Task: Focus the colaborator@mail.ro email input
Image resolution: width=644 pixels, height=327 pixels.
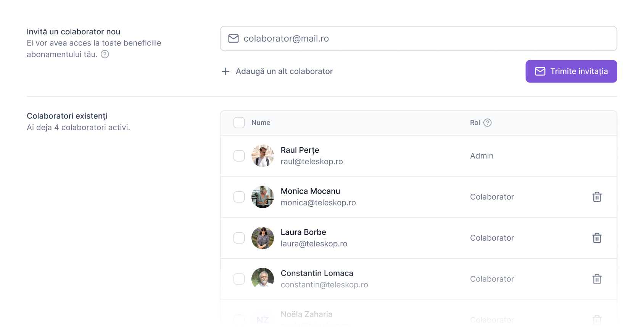Action: (x=420, y=39)
